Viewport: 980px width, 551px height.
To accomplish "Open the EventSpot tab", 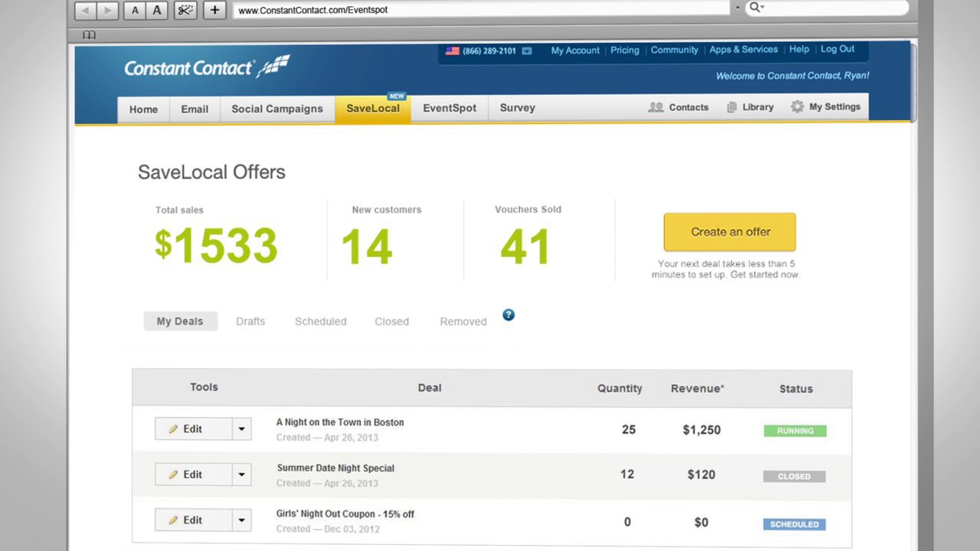I will coord(449,108).
